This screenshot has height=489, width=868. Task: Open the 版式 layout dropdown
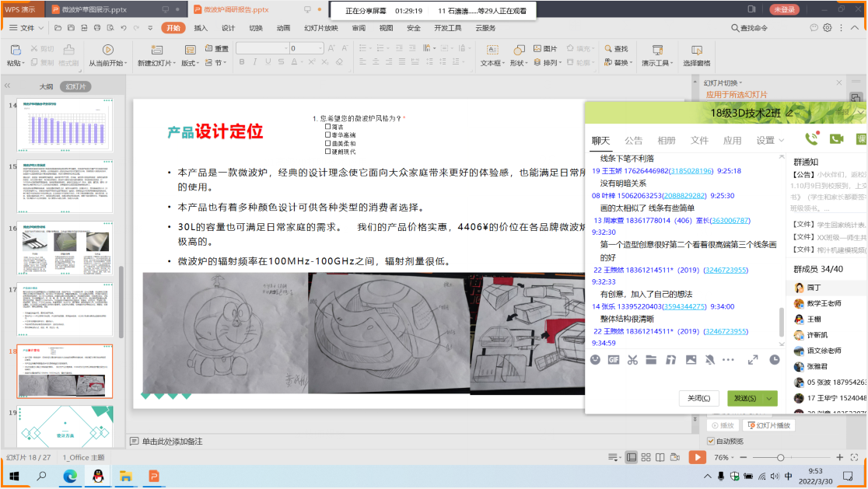[x=190, y=63]
